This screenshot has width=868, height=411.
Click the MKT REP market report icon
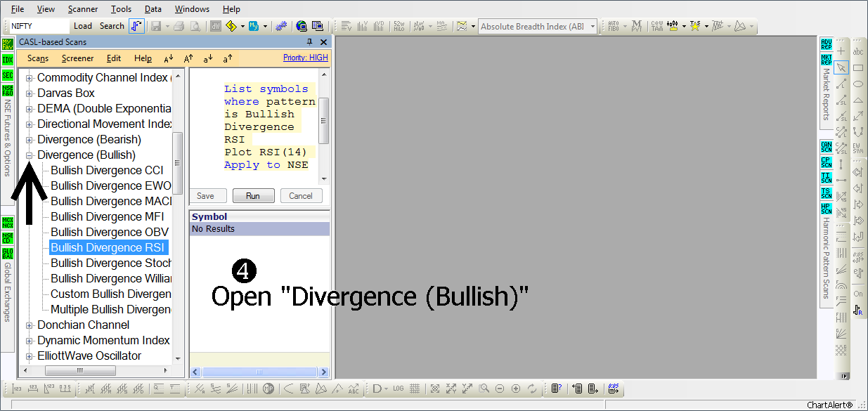(x=827, y=60)
